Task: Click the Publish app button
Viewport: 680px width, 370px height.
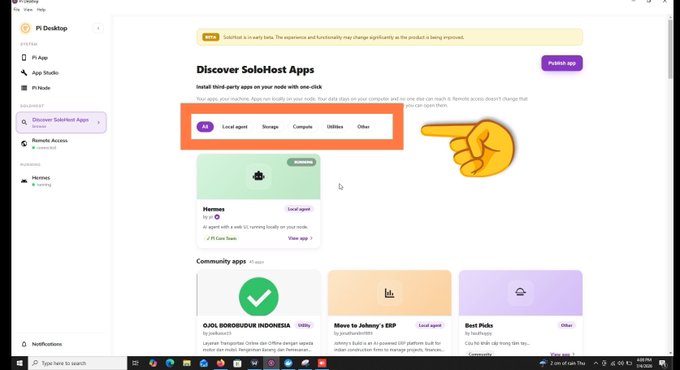Action: click(562, 63)
